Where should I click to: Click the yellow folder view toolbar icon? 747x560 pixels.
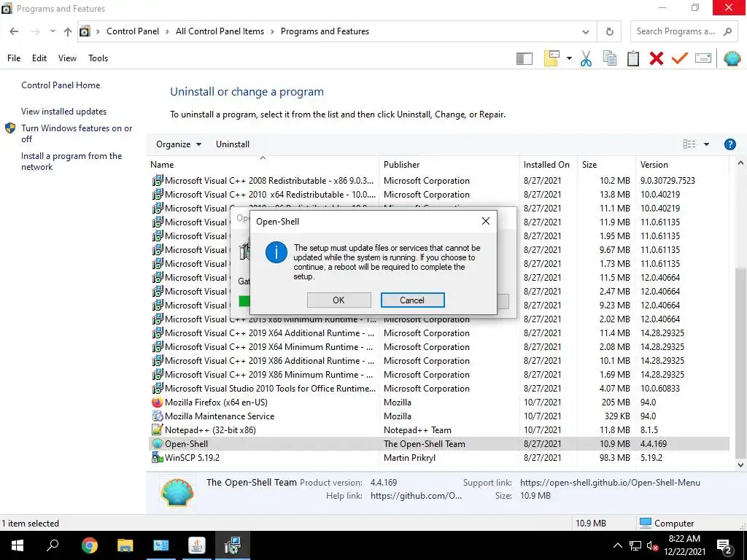[551, 58]
